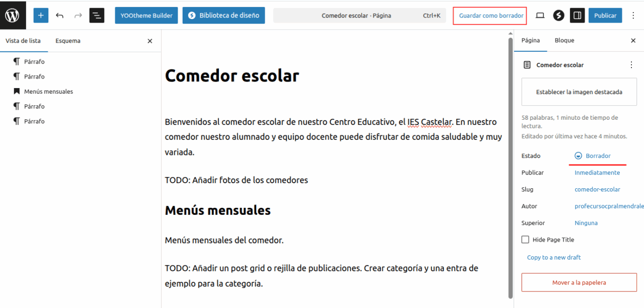This screenshot has height=308, width=644.
Task: Toggle the document overview list view
Action: pyautogui.click(x=97, y=16)
